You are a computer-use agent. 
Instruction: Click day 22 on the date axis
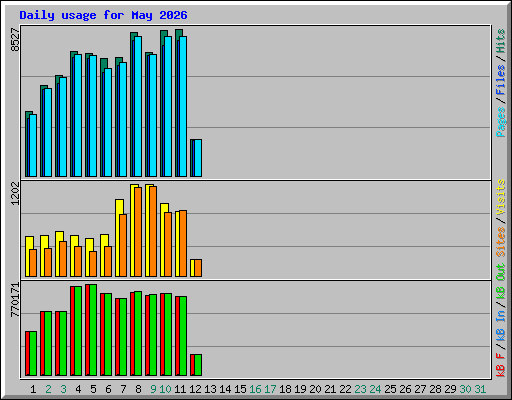pos(345,389)
